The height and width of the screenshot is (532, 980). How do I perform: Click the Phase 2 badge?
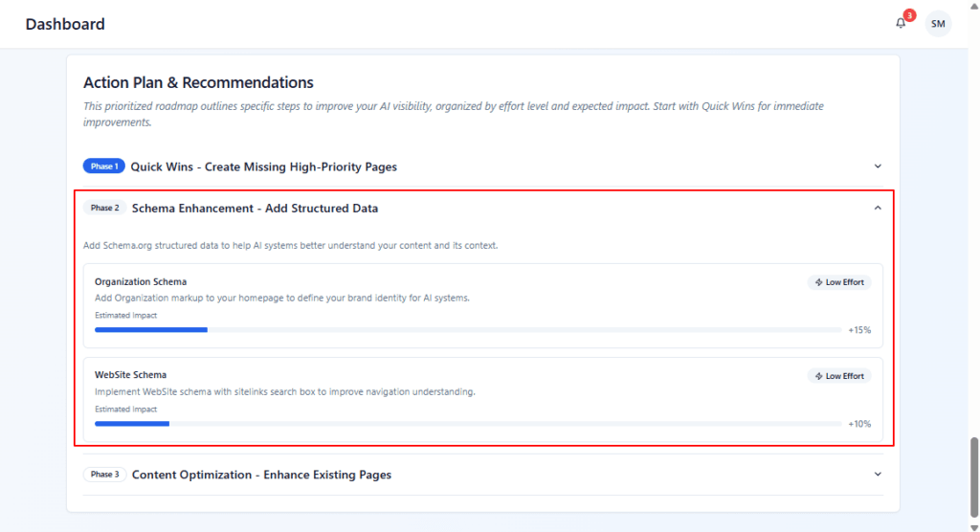pos(104,208)
